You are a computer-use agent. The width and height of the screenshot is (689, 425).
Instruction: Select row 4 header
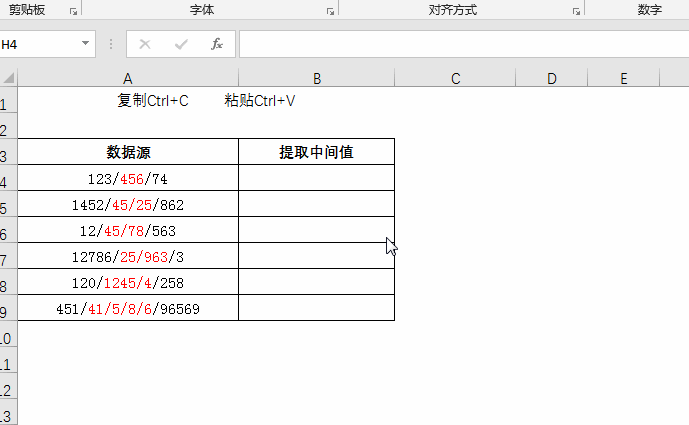(8, 178)
